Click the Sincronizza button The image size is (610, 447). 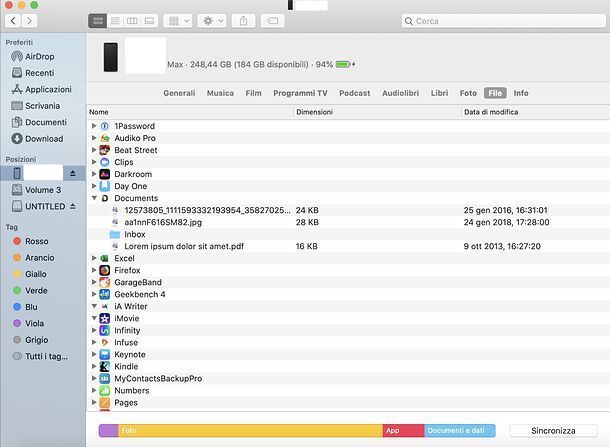(x=553, y=431)
